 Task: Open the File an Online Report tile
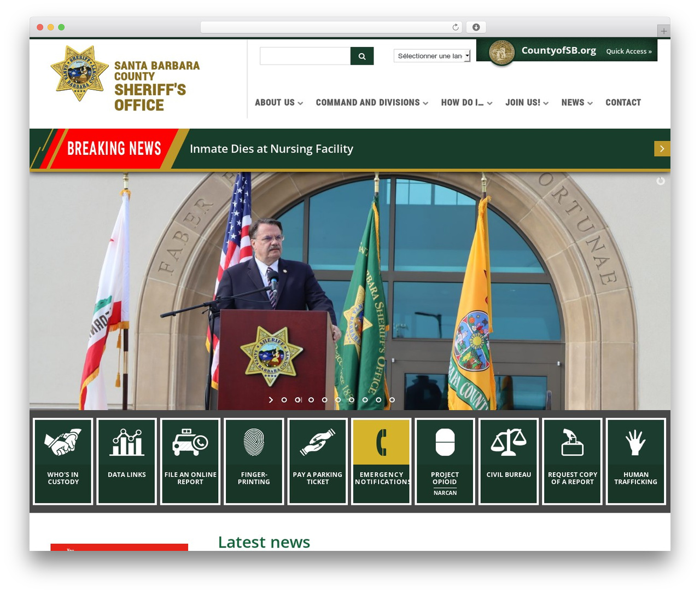tap(190, 461)
